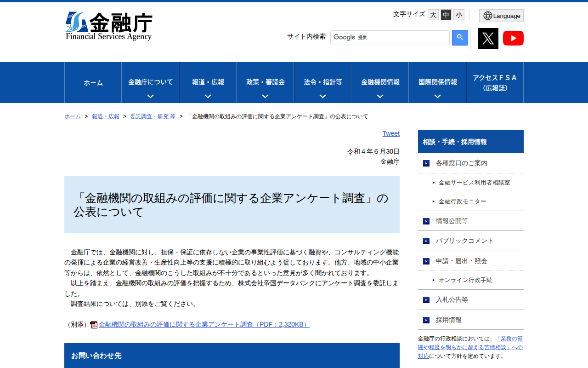Click the blue search magnifier button
588x368 pixels.
(x=460, y=37)
